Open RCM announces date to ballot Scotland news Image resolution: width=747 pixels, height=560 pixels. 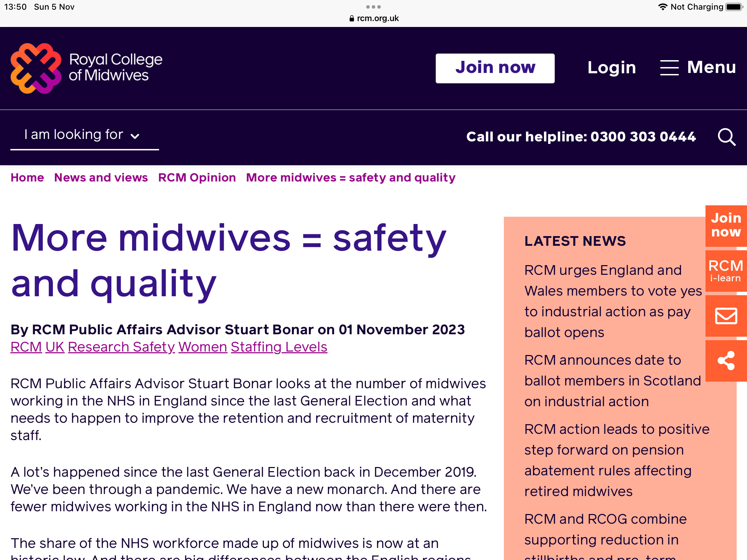612,381
